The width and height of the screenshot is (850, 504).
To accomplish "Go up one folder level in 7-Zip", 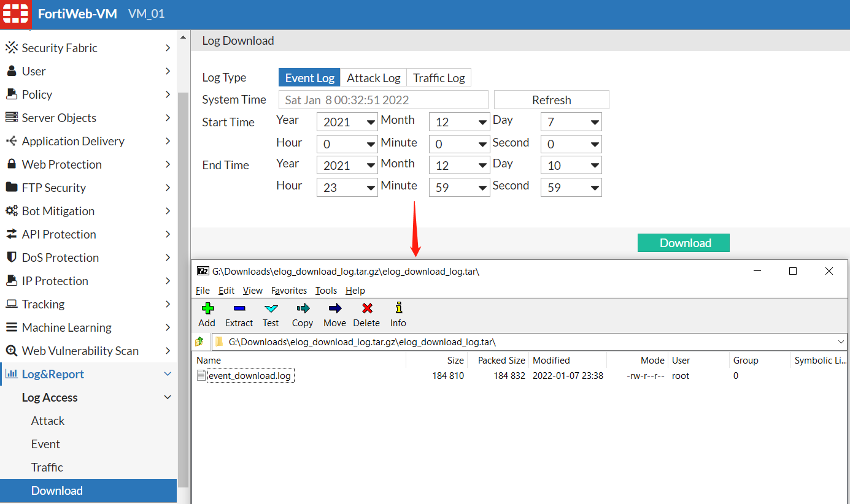I will (199, 342).
